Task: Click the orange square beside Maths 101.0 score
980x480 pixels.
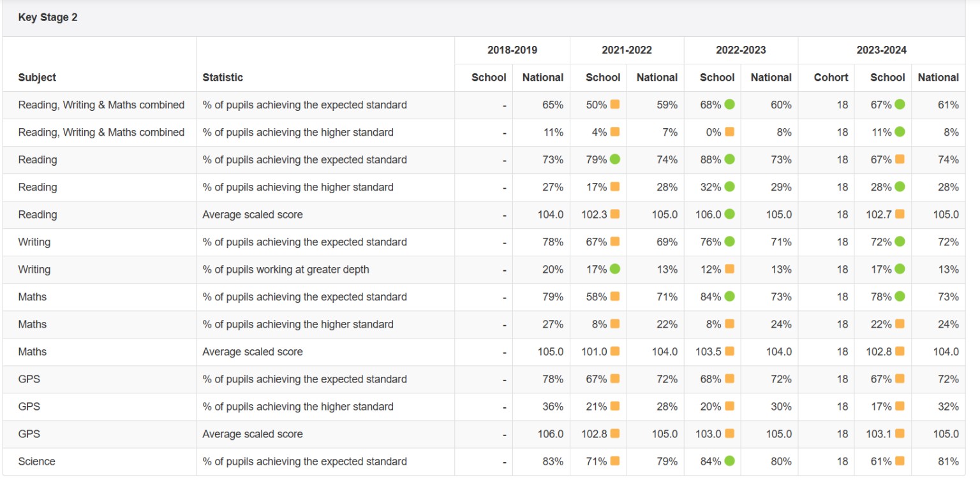Action: tap(615, 351)
